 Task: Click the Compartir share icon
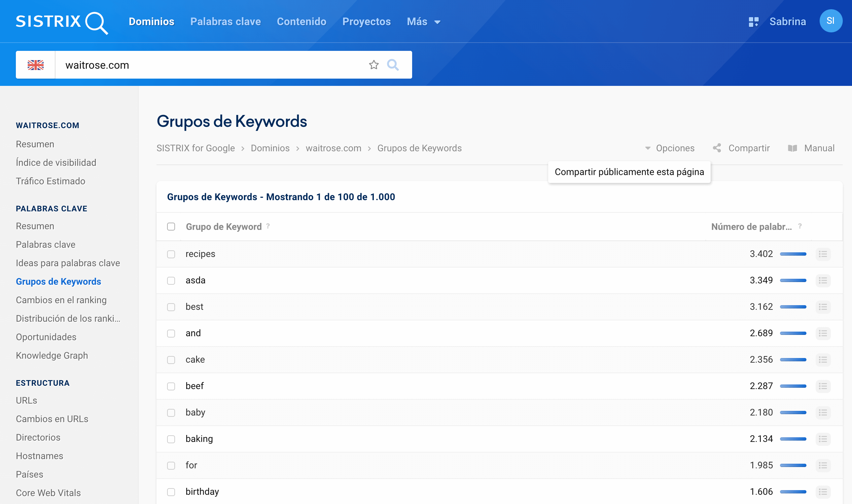[717, 148]
